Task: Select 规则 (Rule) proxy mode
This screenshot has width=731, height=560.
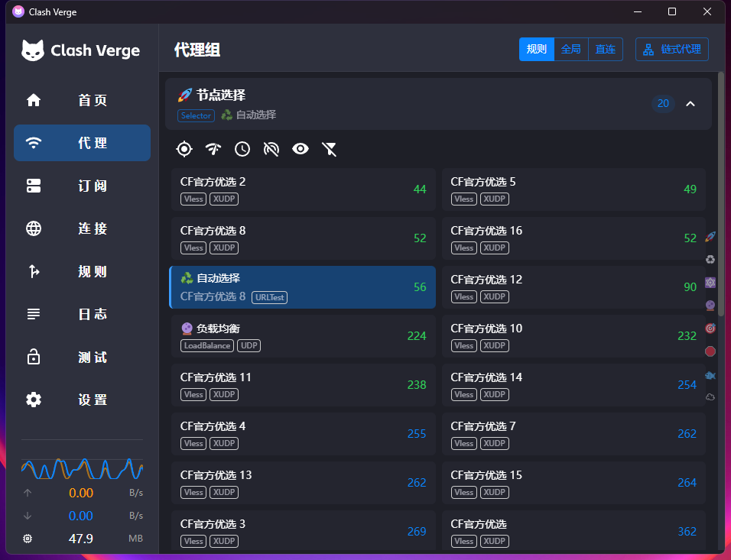Action: pyautogui.click(x=537, y=50)
